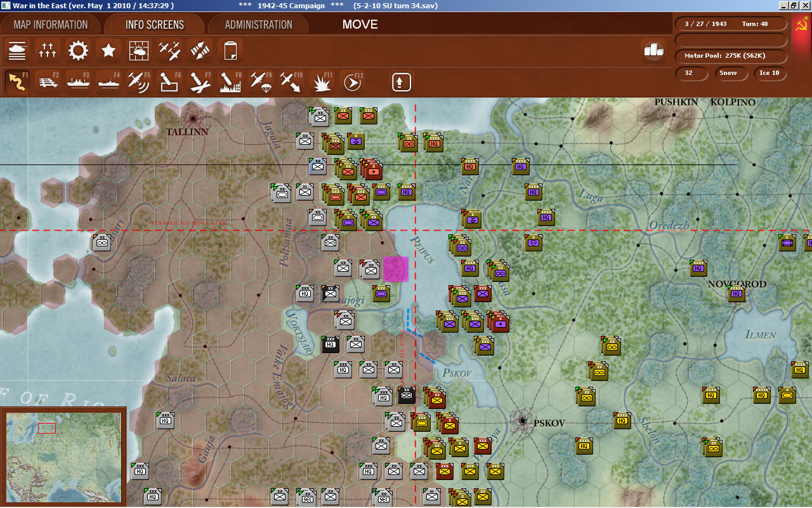Click the KOLPINO map label
The image size is (812, 508).
(733, 102)
